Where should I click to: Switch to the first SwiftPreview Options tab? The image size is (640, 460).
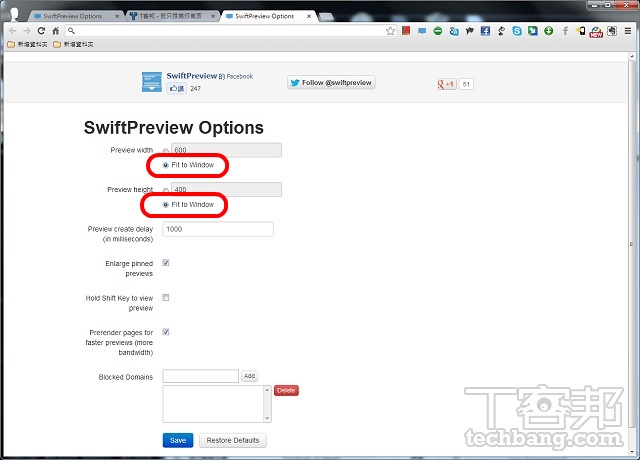73,16
